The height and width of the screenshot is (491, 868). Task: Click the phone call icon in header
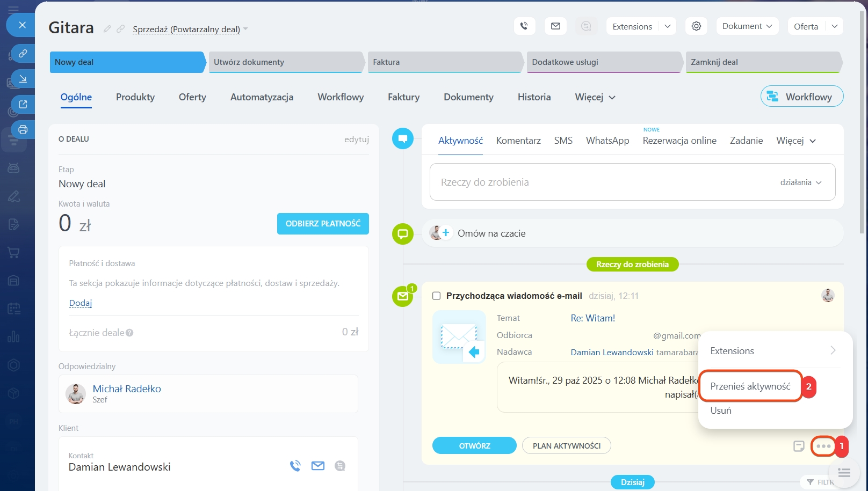point(524,26)
